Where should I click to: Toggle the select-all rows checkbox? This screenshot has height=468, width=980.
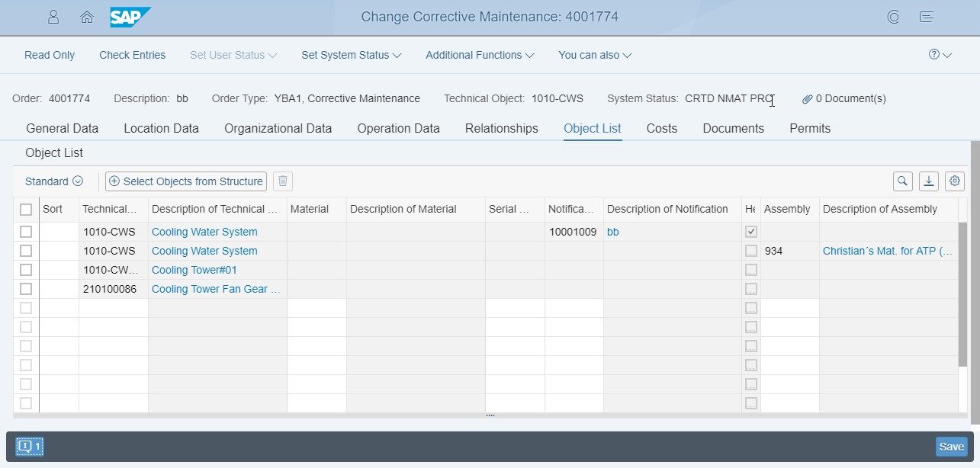click(x=26, y=210)
